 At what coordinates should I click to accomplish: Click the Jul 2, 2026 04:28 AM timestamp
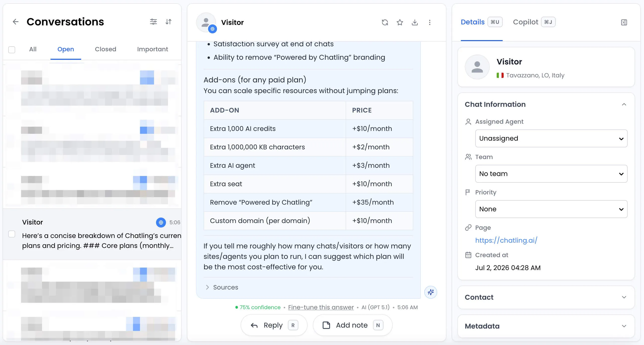[x=507, y=268]
